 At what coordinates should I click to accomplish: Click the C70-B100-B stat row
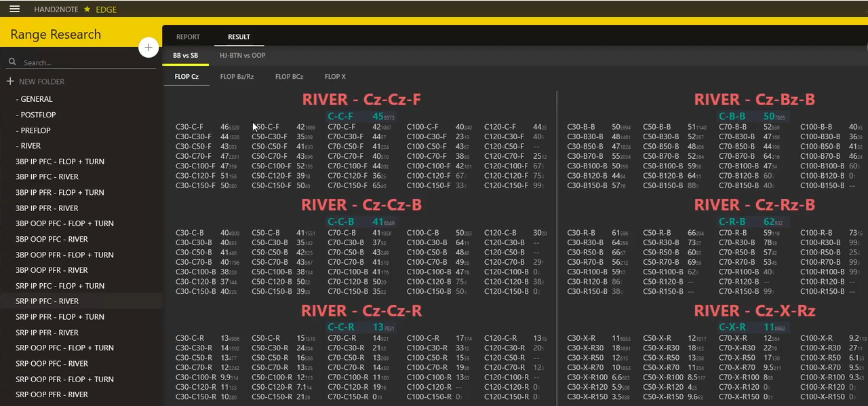pyautogui.click(x=749, y=166)
